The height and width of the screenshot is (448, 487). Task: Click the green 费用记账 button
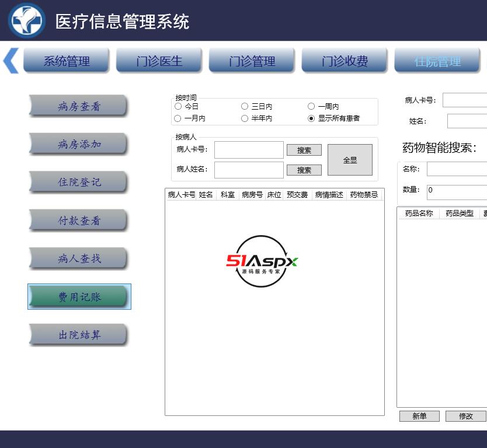coord(79,296)
